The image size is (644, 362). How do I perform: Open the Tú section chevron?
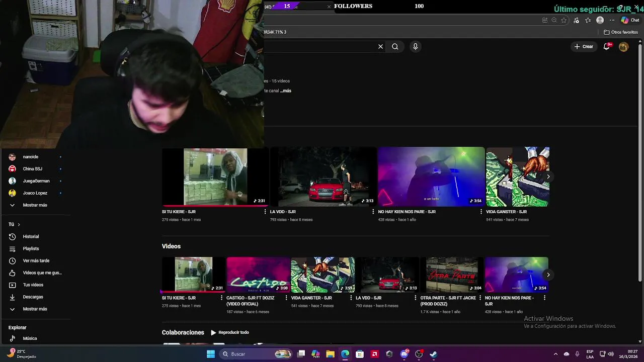pos(19,224)
